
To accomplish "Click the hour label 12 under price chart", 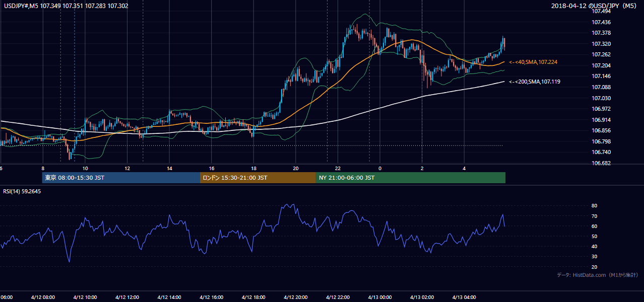I will click(x=127, y=169).
